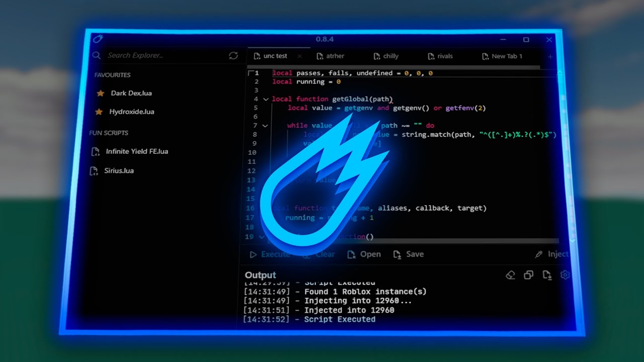Screen dimensions: 644x362
Task: Click the FAVOURITES section header
Action: click(112, 75)
